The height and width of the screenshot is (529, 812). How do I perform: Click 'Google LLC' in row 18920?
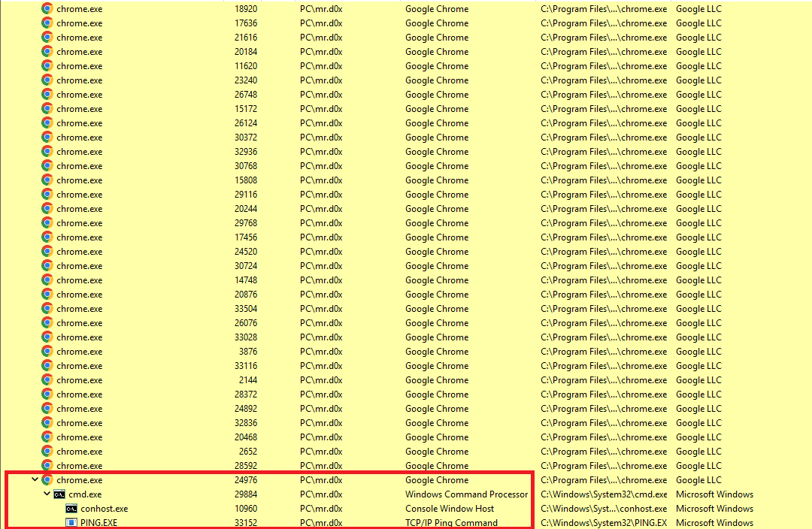[x=698, y=9]
